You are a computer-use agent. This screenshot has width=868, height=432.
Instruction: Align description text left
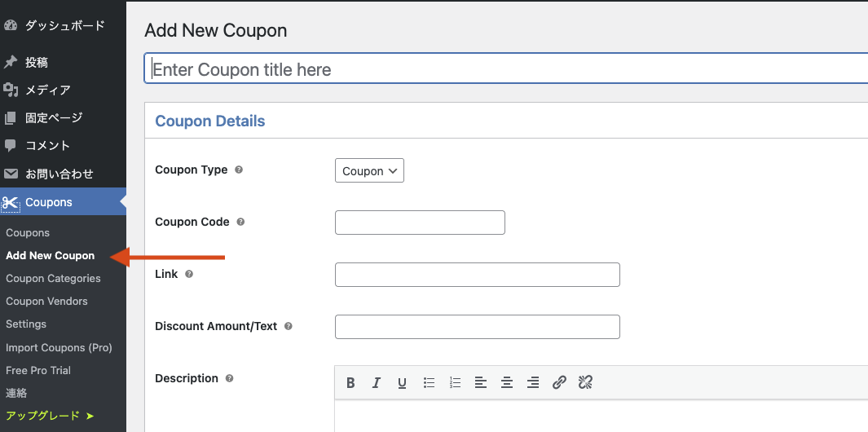pos(481,383)
